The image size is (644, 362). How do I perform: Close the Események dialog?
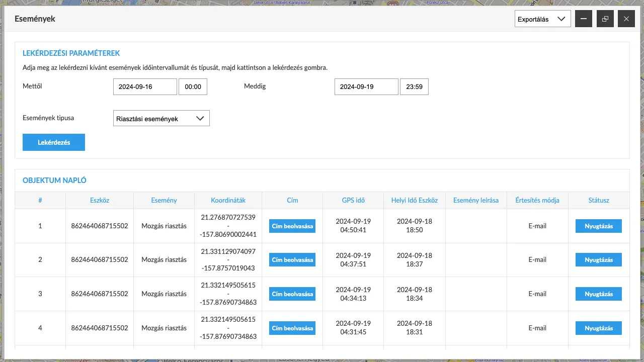pyautogui.click(x=626, y=19)
